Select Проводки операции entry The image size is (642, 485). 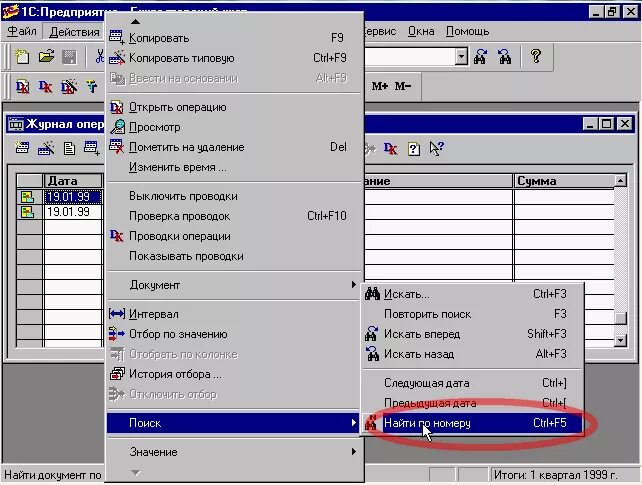(x=235, y=236)
